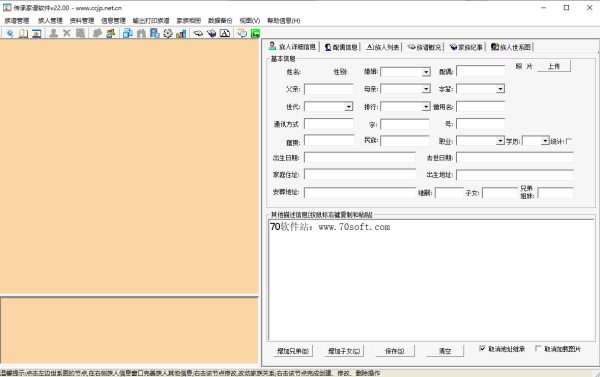Click the gray X delete toolbar icon
Viewport: 600px width, 377px height.
pos(67,34)
